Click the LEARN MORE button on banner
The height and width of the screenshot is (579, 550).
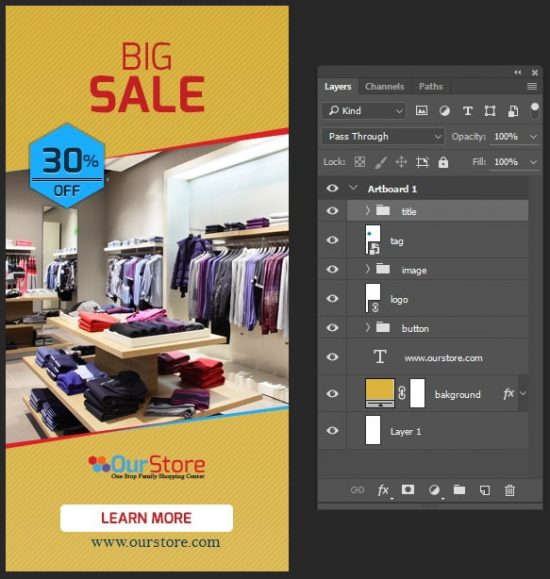[147, 518]
